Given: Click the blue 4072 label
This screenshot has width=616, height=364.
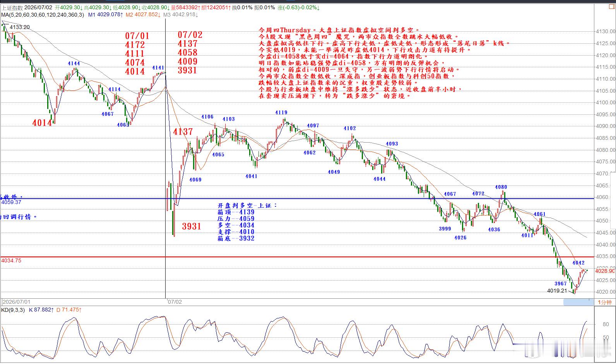Looking at the screenshot, I should point(478,194).
